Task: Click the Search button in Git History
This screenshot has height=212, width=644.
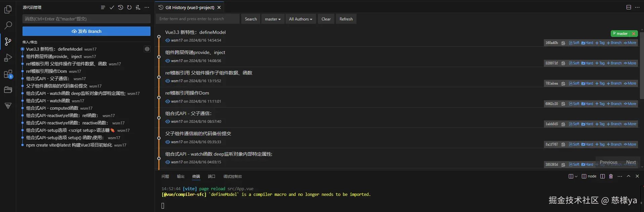Action: click(x=251, y=19)
